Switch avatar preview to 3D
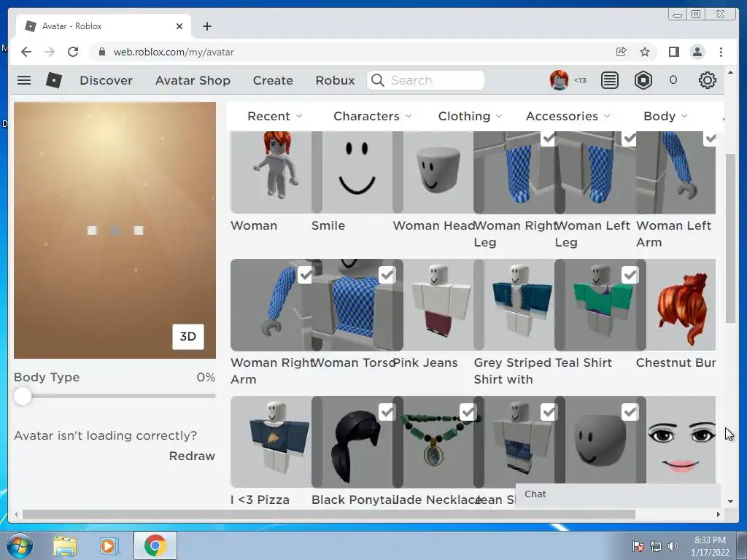Image resolution: width=747 pixels, height=560 pixels. (188, 337)
